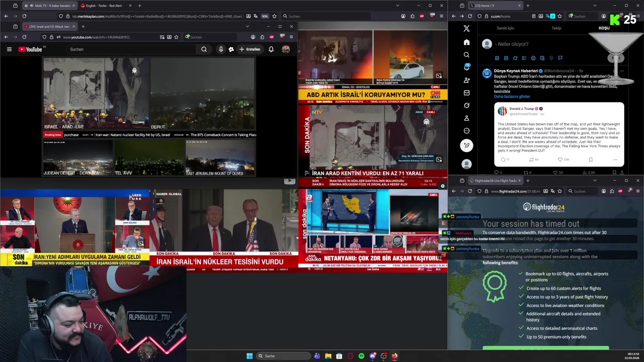Open X Home from the sidebar
This screenshot has width=644, height=362.
coord(466,42)
